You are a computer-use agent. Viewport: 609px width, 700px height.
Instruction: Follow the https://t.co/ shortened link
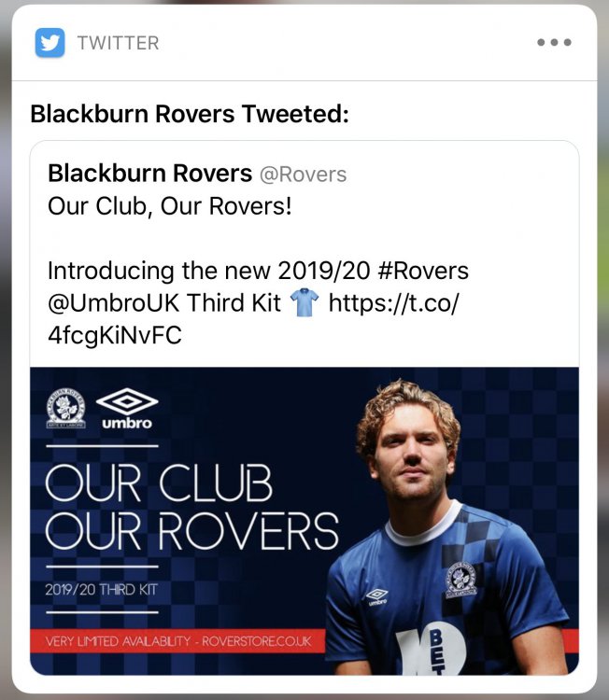[395, 303]
